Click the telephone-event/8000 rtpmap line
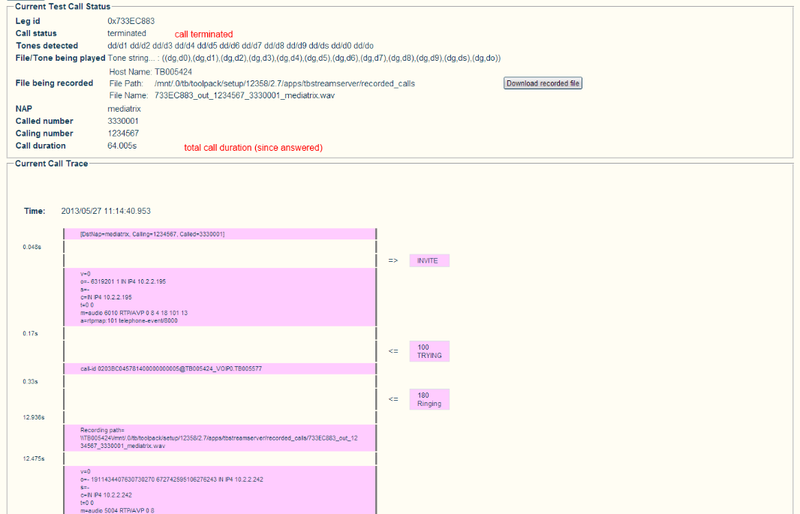Image resolution: width=800 pixels, height=514 pixels. click(129, 321)
